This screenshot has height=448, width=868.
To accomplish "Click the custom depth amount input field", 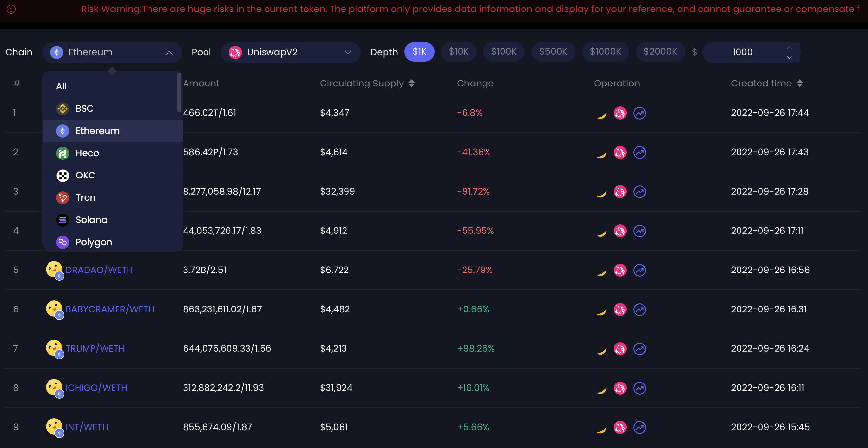I will coord(742,52).
